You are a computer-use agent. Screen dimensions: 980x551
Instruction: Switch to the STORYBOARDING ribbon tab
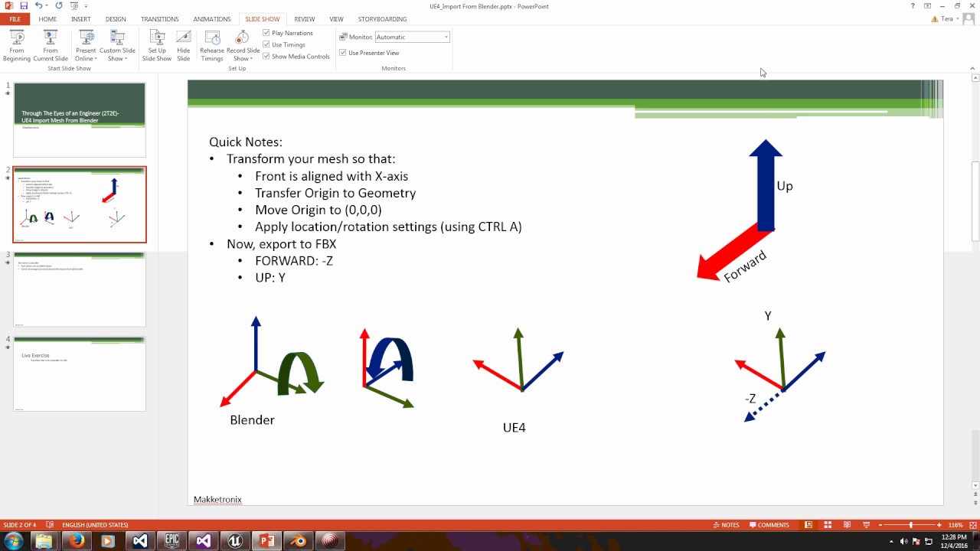[383, 19]
